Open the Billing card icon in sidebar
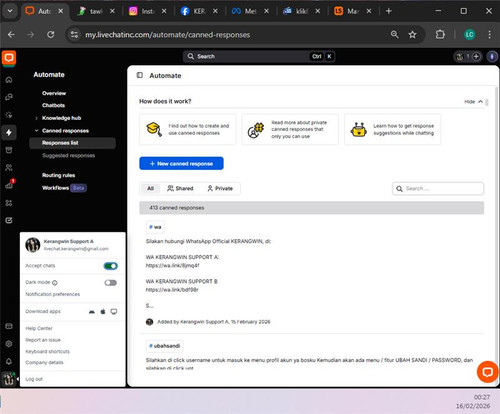Image resolution: width=500 pixels, height=414 pixels. (9, 326)
